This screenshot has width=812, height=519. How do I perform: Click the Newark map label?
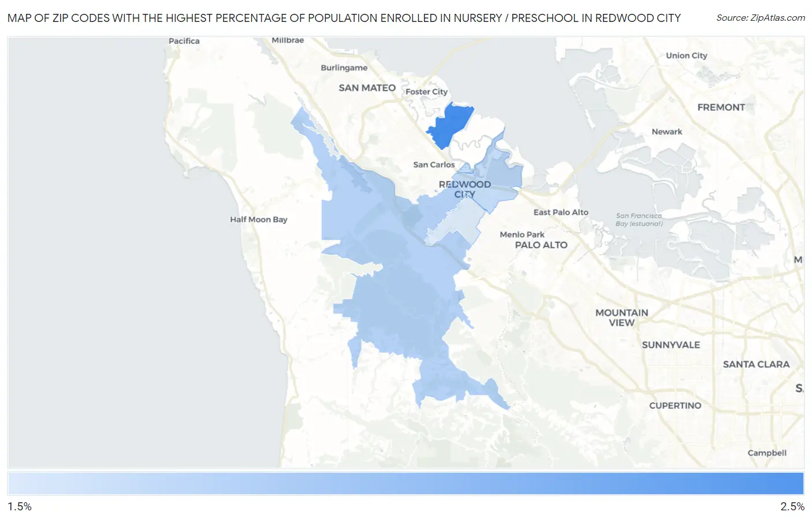(667, 132)
